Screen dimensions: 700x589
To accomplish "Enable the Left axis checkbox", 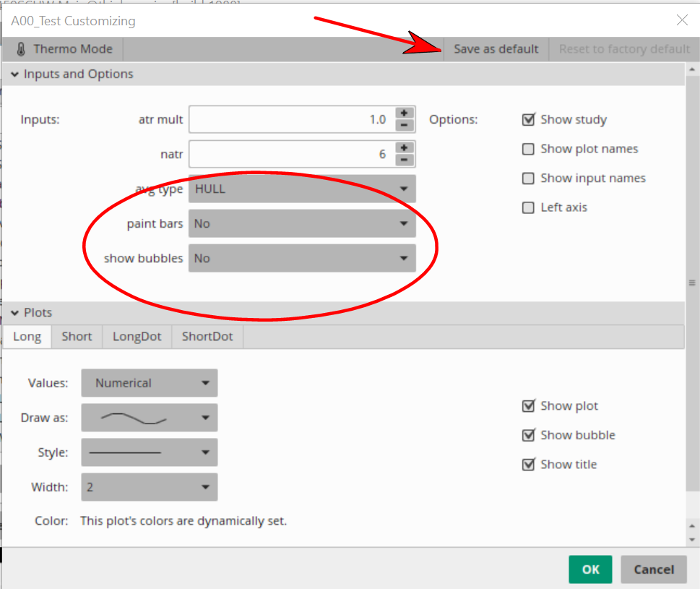I will (x=528, y=207).
